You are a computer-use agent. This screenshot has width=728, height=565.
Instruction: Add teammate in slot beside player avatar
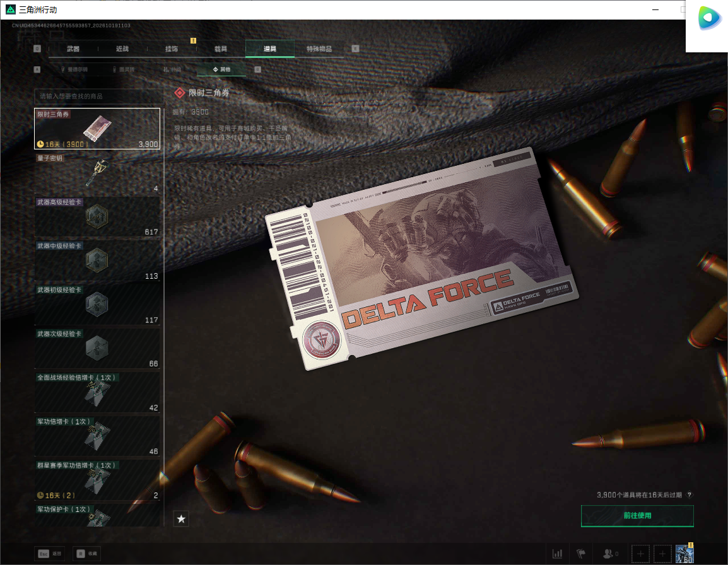pos(662,554)
